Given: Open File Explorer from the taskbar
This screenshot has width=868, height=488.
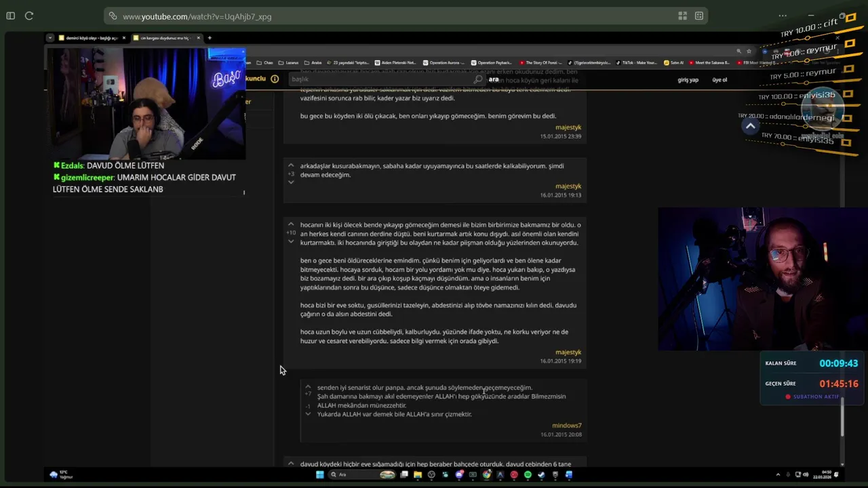Looking at the screenshot, I should click(418, 474).
